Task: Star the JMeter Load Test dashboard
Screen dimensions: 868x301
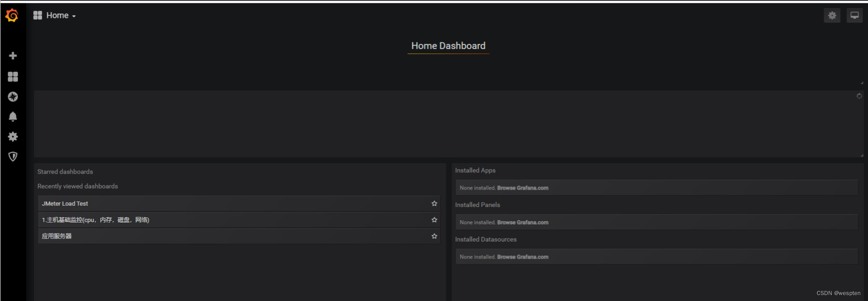Action: pos(434,204)
